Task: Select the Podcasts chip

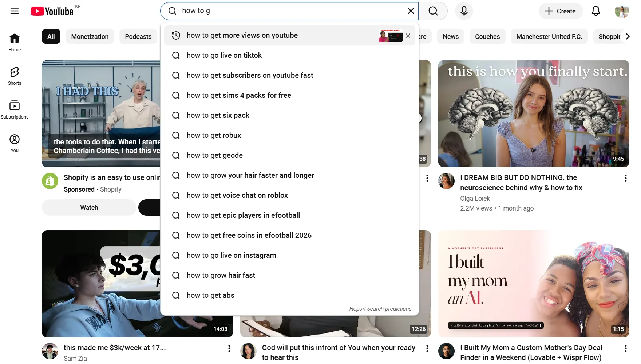Action: 138,36
